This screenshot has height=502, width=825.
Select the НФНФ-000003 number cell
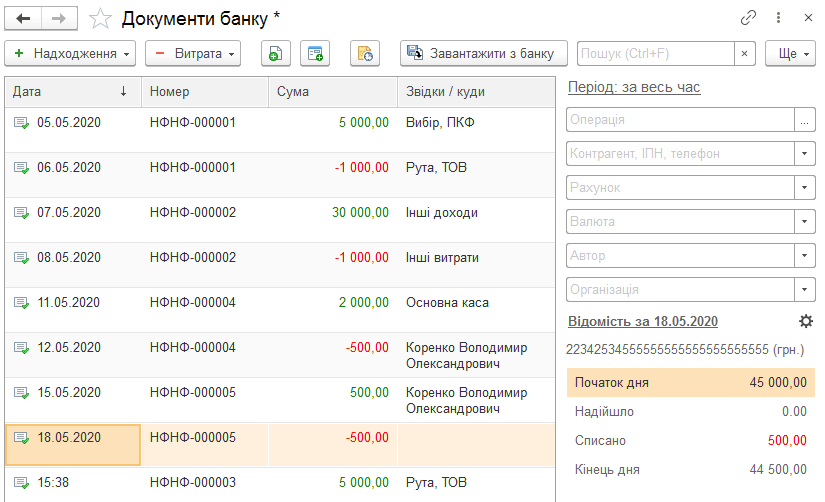(205, 485)
